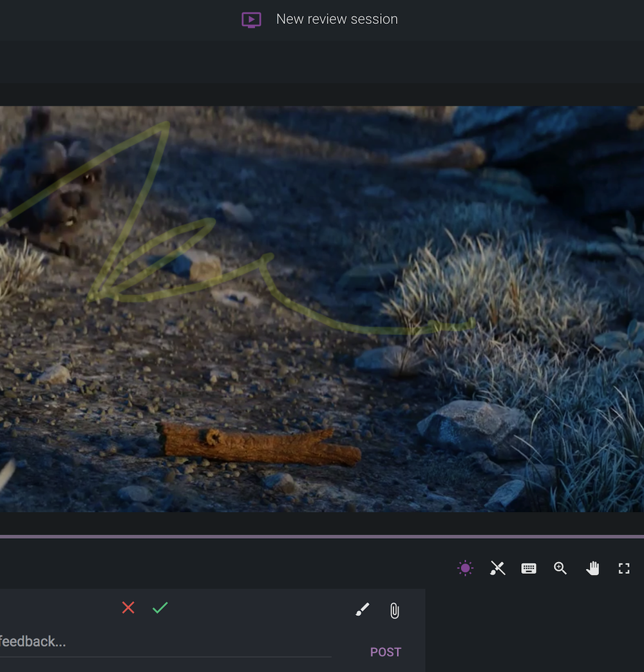
Task: Click the New review session title
Action: tap(337, 19)
